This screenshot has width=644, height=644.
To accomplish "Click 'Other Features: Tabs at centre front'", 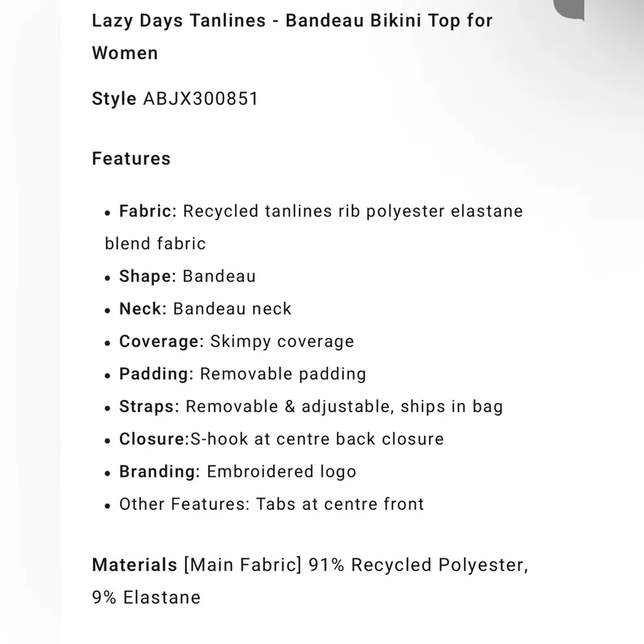I will pyautogui.click(x=271, y=504).
